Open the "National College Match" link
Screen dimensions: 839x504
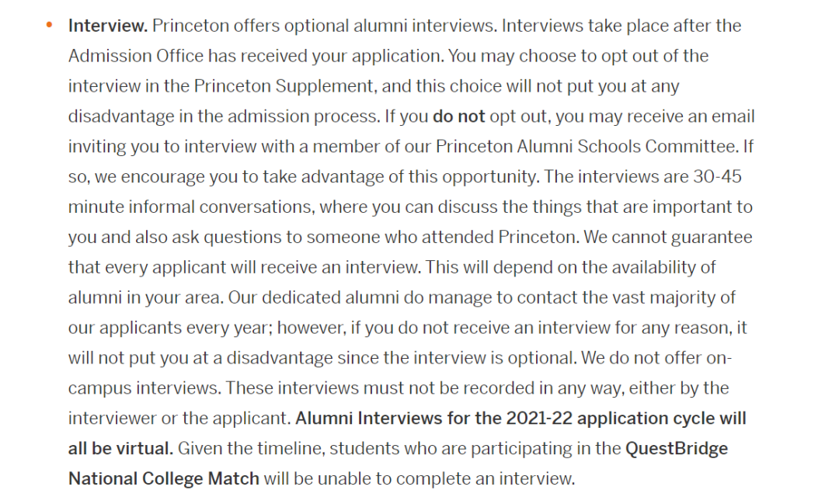pos(164,478)
